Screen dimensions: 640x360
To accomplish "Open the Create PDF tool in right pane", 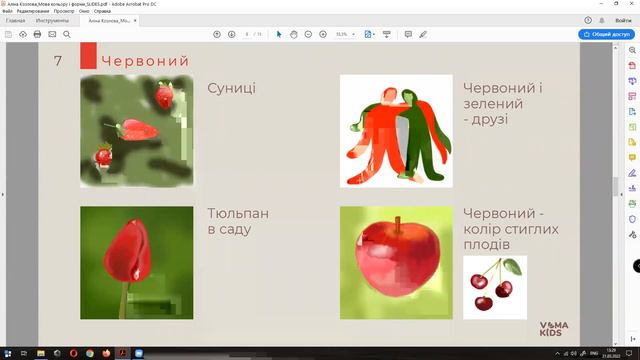I will (x=632, y=65).
